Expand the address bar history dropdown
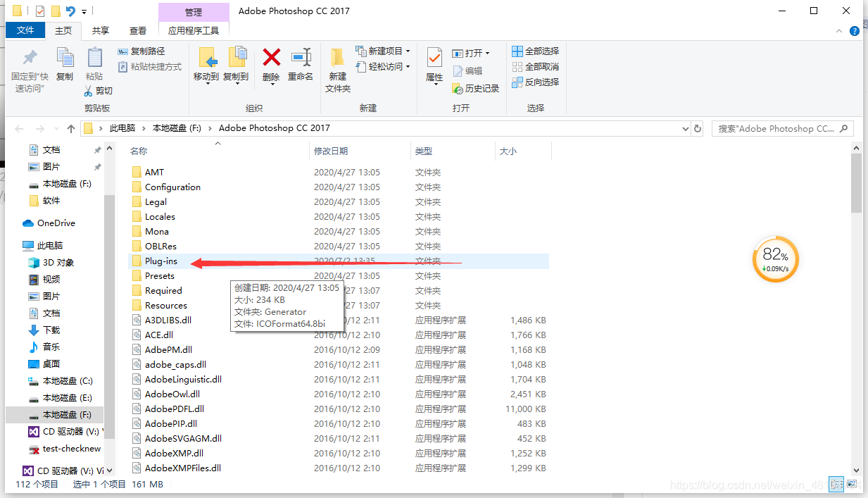868x498 pixels. 686,129
